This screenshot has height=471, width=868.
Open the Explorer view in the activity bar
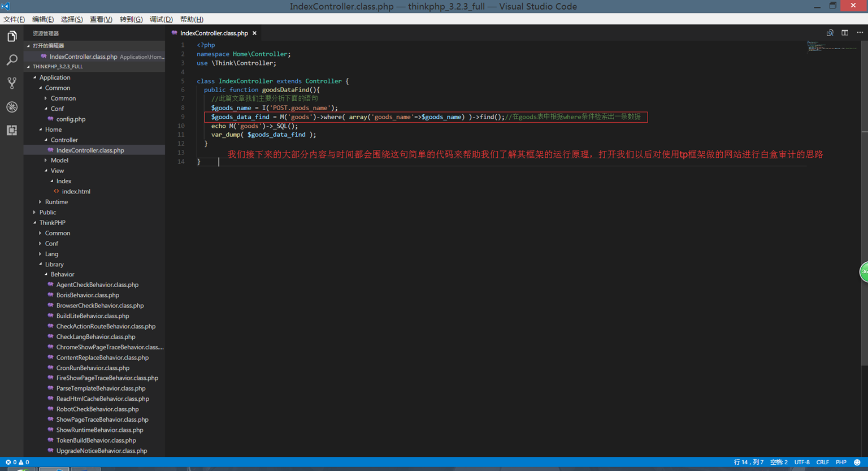pyautogui.click(x=12, y=37)
